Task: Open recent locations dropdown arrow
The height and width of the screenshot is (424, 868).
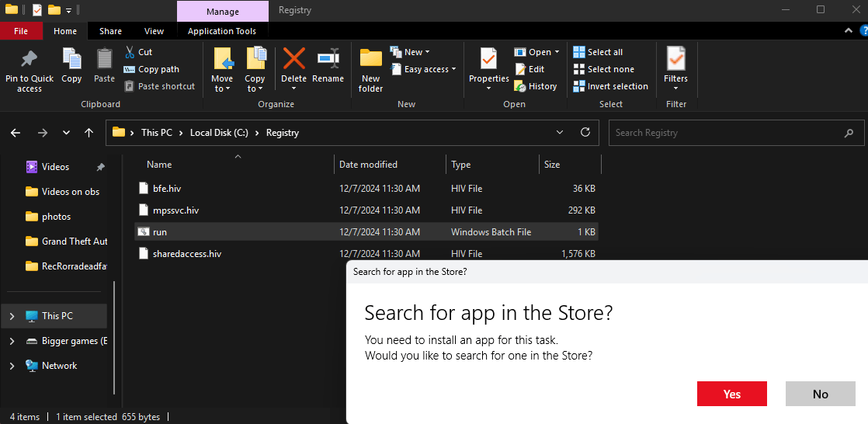Action: pos(67,133)
